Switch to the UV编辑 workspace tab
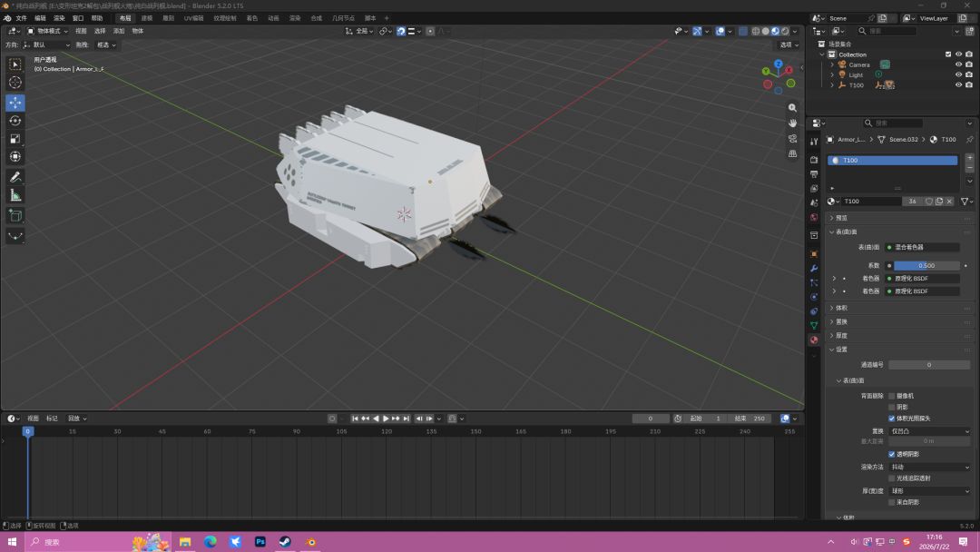The width and height of the screenshot is (980, 552). 194,18
